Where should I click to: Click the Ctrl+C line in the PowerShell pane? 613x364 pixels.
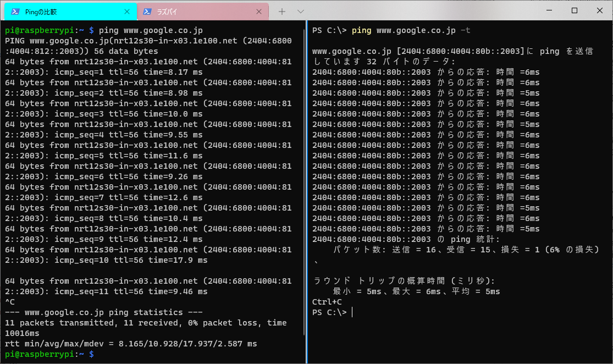pyautogui.click(x=327, y=302)
